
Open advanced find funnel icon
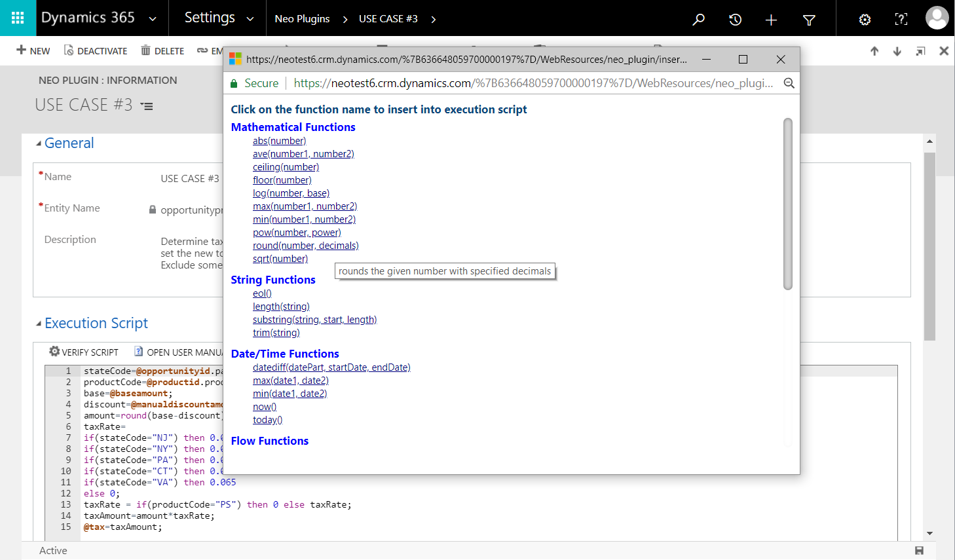[x=809, y=20]
